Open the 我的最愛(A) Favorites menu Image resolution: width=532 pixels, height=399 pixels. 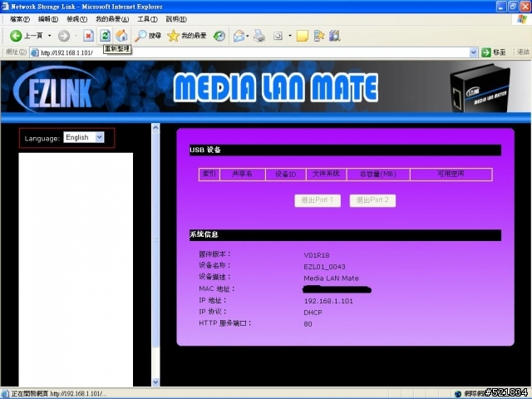click(112, 19)
